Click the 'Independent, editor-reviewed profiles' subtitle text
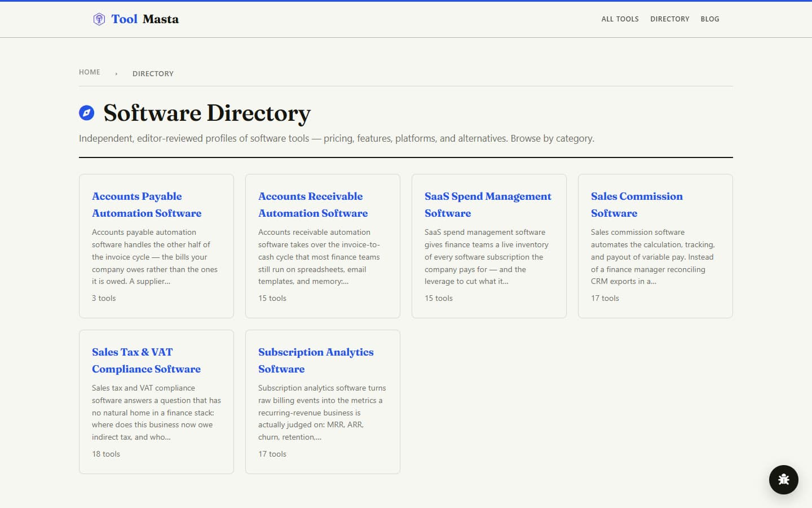 337,138
